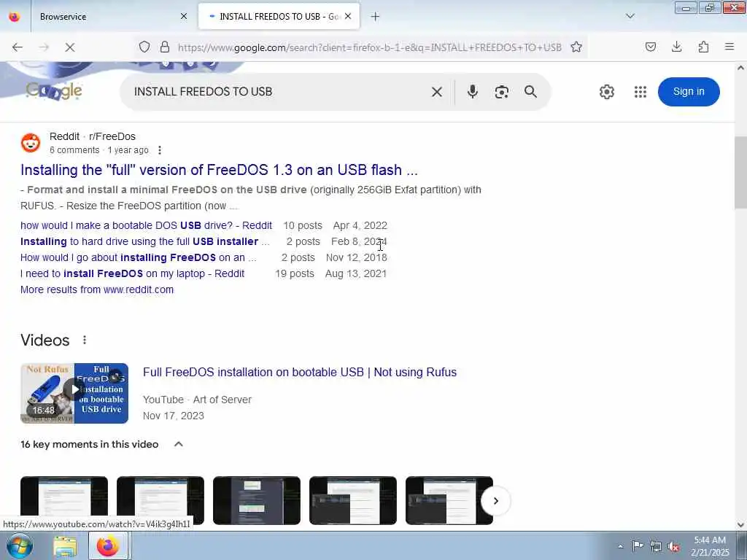Open the third key moment thumbnail

[257, 500]
